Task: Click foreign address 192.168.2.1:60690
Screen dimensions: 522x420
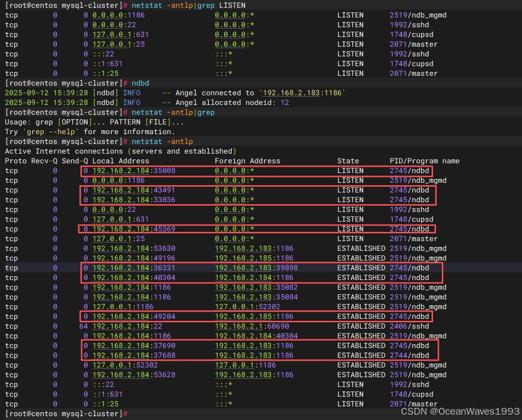Action: click(252, 326)
